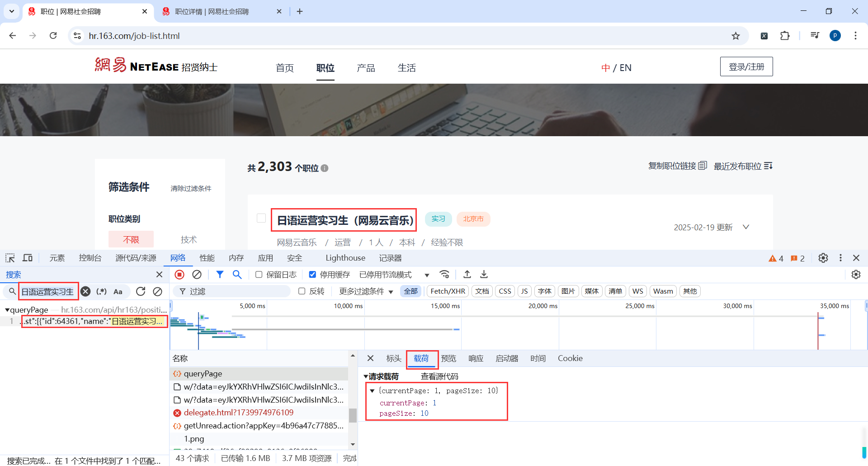Collapse the currentPage pageSize object
Viewport: 868px width, 466px height.
372,390
